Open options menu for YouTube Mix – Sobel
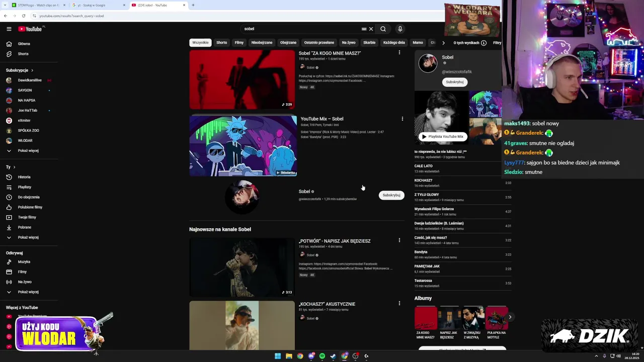This screenshot has width=644, height=362. 402,119
